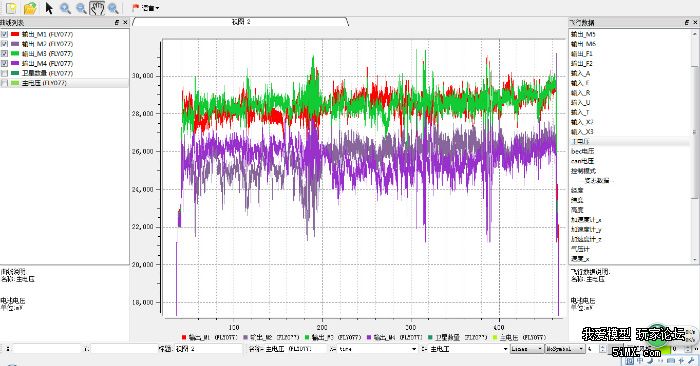
Task: Click the zoom in magnifier tool
Action: (x=65, y=8)
